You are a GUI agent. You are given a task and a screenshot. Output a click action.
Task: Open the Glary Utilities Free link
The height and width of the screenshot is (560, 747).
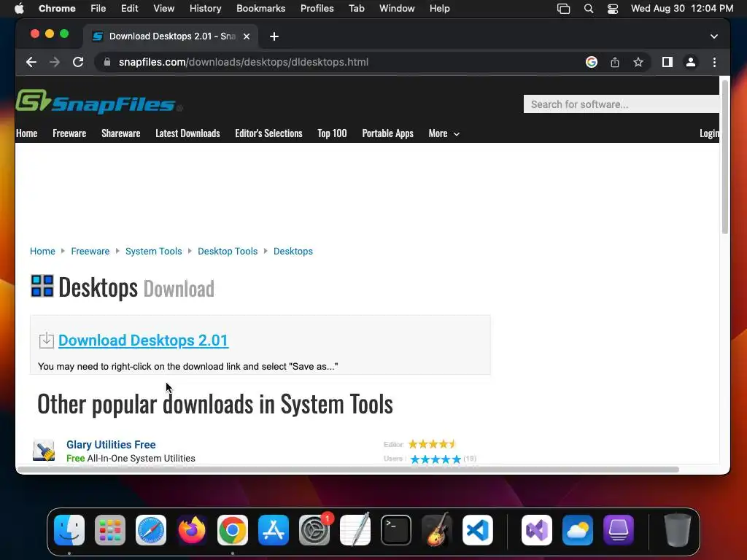point(111,445)
